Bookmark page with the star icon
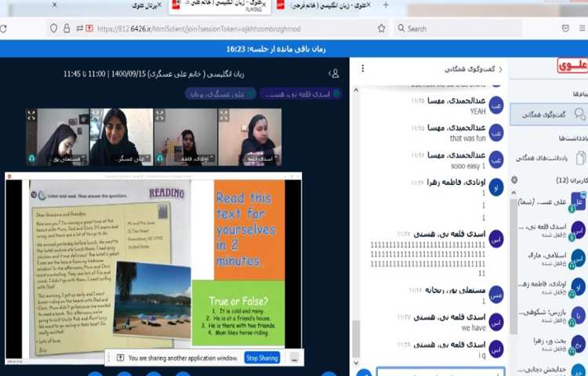Screen dimensions: 588x376 [381, 28]
